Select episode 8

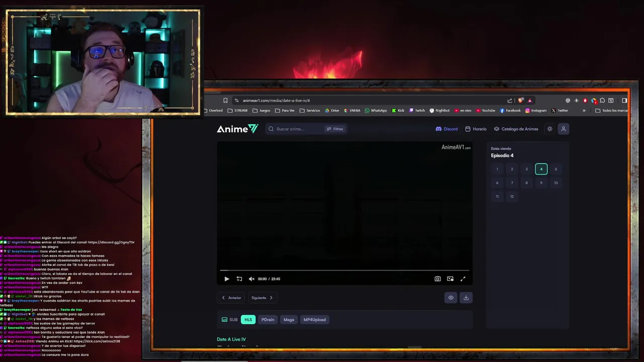527,183
